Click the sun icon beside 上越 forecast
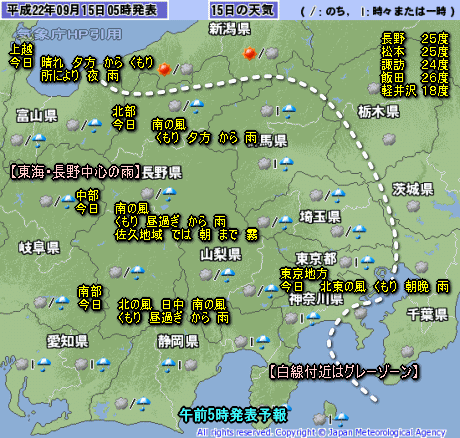The image size is (460, 438). (x=164, y=70)
